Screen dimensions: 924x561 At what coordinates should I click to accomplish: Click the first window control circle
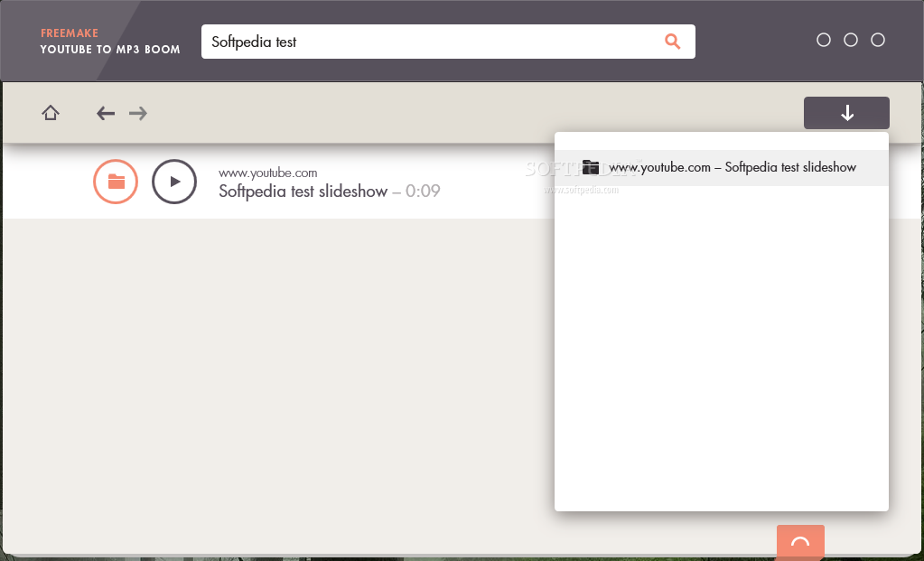tap(824, 40)
